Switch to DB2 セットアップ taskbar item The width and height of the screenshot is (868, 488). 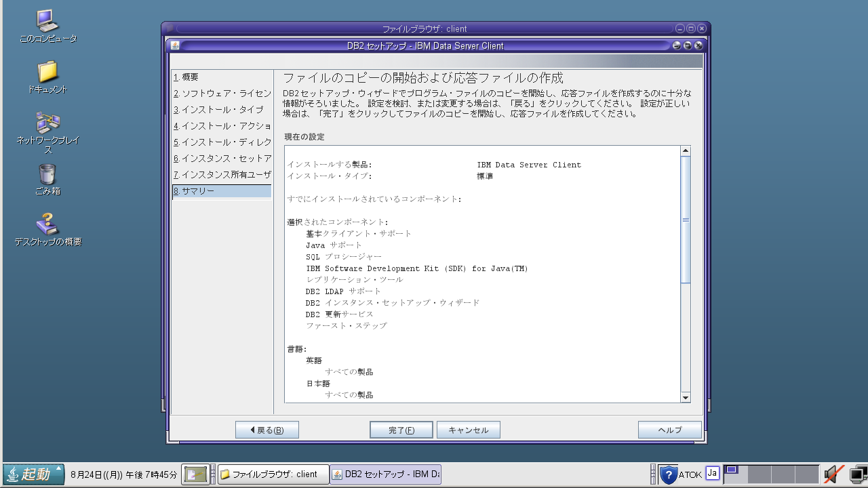click(385, 474)
